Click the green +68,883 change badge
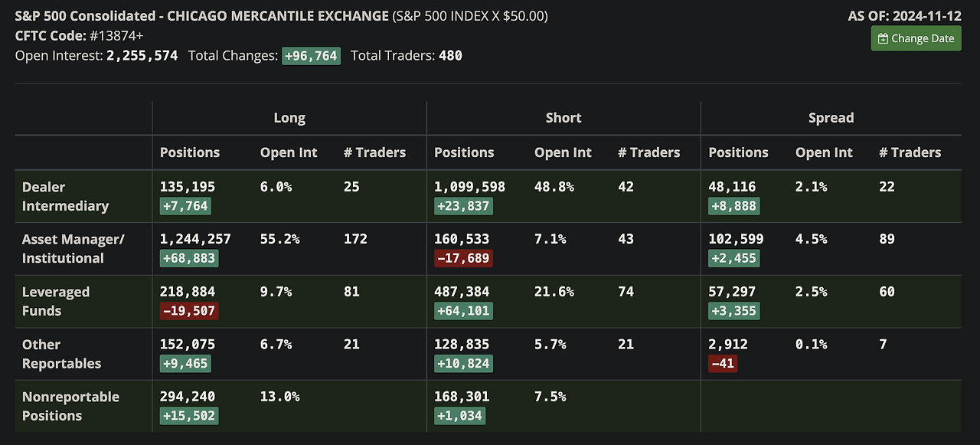This screenshot has height=445, width=980. [189, 258]
